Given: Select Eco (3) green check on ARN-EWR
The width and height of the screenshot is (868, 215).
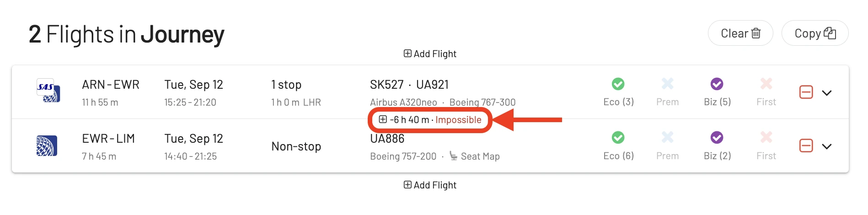Looking at the screenshot, I should (618, 84).
